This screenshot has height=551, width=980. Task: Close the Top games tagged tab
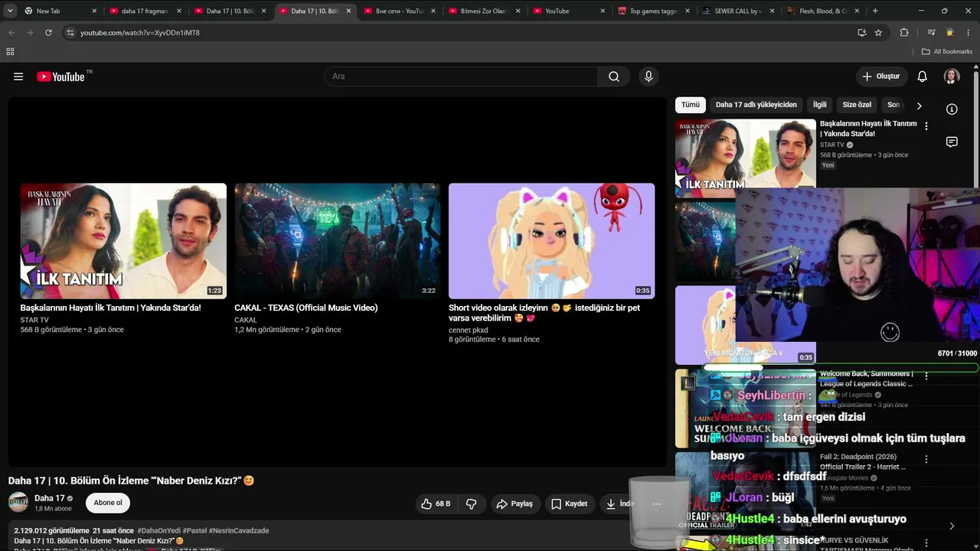tap(688, 11)
